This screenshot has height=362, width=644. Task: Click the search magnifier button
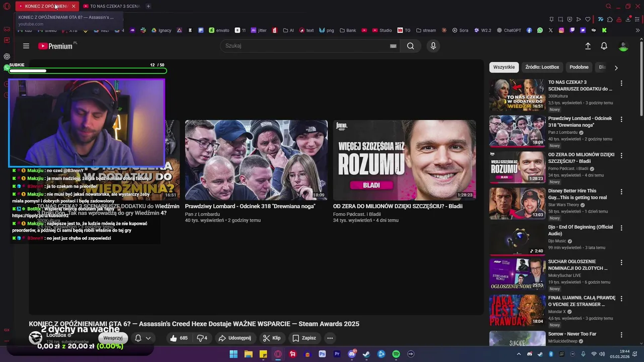[411, 46]
